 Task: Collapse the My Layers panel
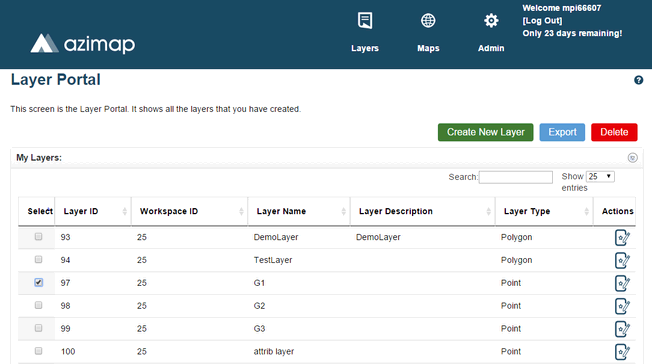632,158
